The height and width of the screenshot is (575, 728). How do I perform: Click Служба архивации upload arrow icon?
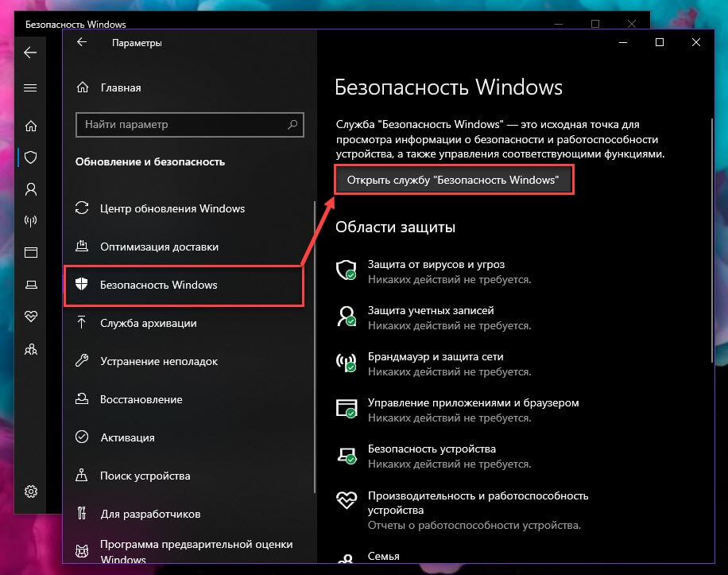coord(82,322)
